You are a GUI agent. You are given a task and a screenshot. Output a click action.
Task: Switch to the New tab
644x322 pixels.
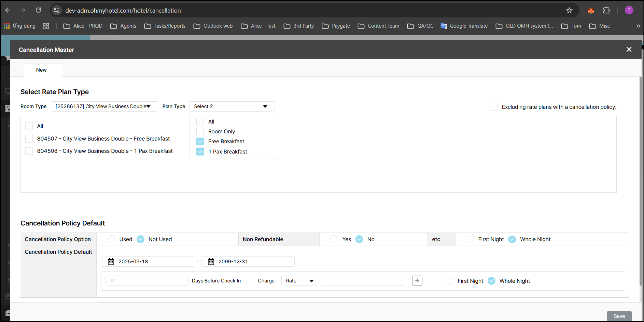coord(42,70)
